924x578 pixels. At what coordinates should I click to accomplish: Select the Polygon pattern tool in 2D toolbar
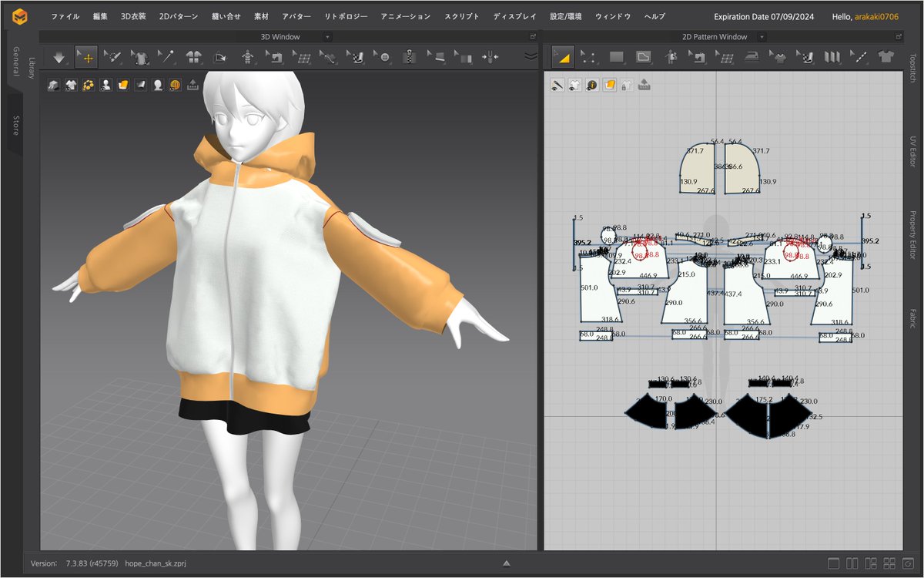(644, 56)
